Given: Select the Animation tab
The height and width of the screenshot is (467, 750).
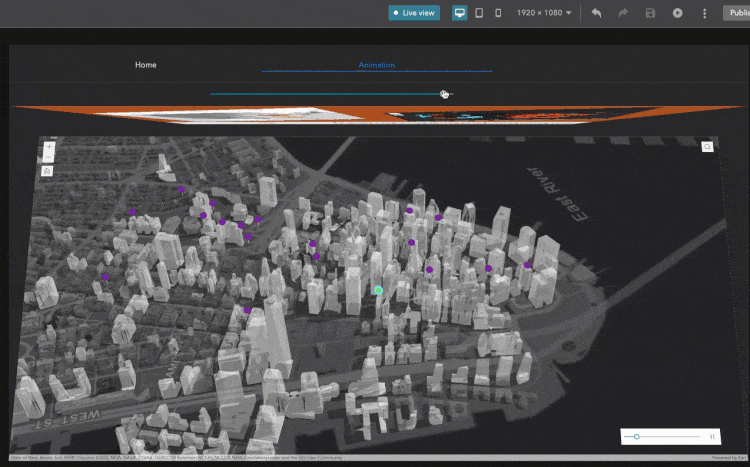Looking at the screenshot, I should [376, 65].
